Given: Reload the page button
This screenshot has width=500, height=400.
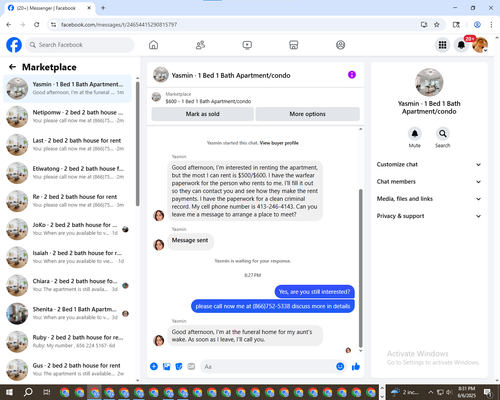Looking at the screenshot, I should pos(37,24).
